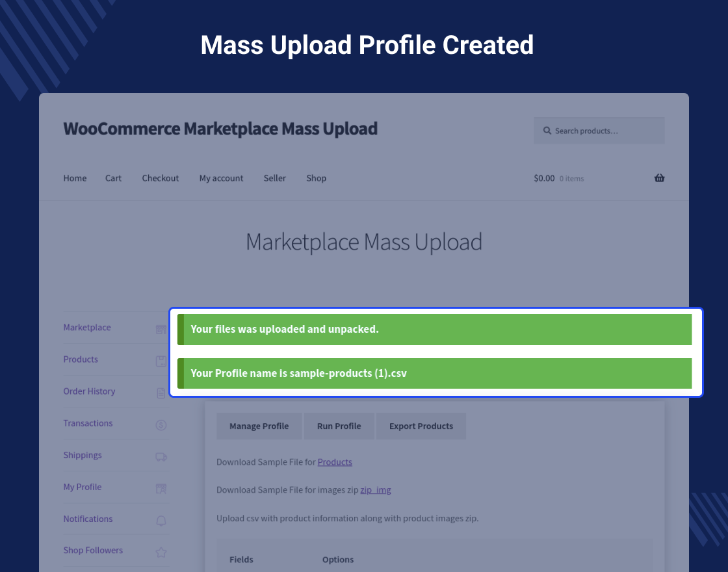Click the search magnifier icon
The height and width of the screenshot is (572, 728).
coord(547,131)
